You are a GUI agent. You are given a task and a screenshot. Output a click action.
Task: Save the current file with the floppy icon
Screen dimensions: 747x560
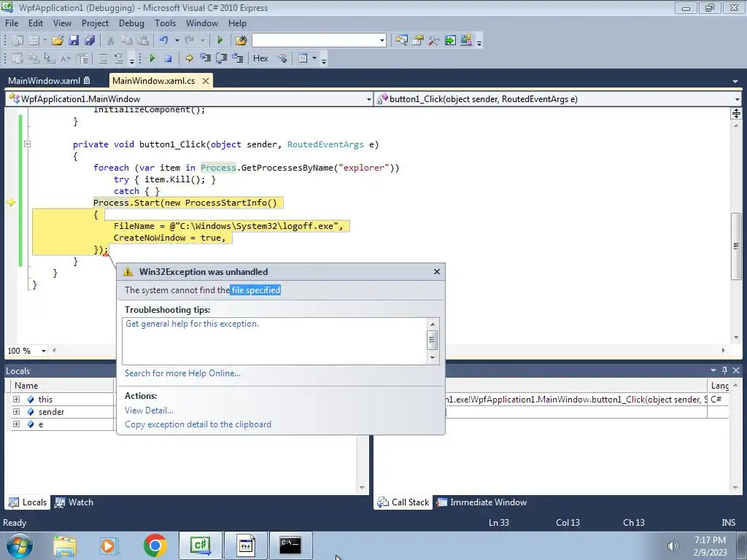(74, 41)
